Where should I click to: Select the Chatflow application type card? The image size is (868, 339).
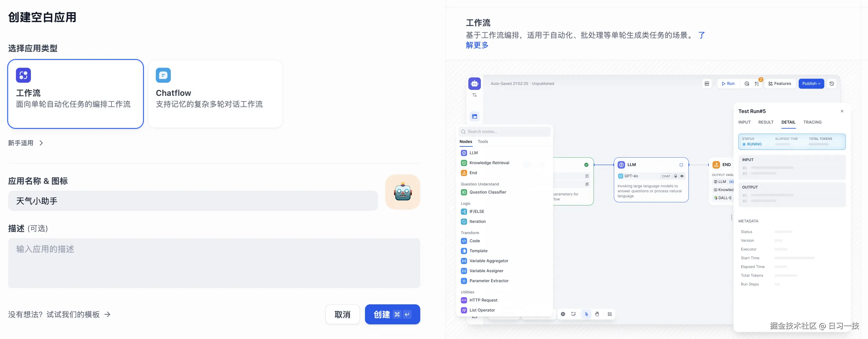tap(215, 94)
